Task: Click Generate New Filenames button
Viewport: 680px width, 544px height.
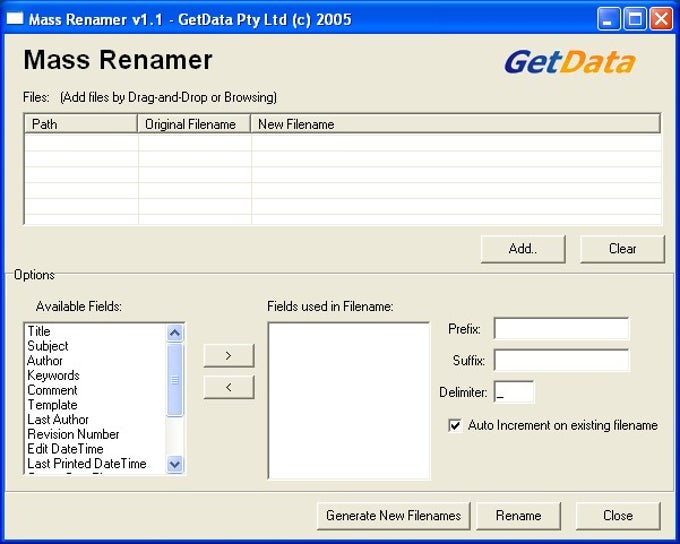Action: (x=393, y=516)
